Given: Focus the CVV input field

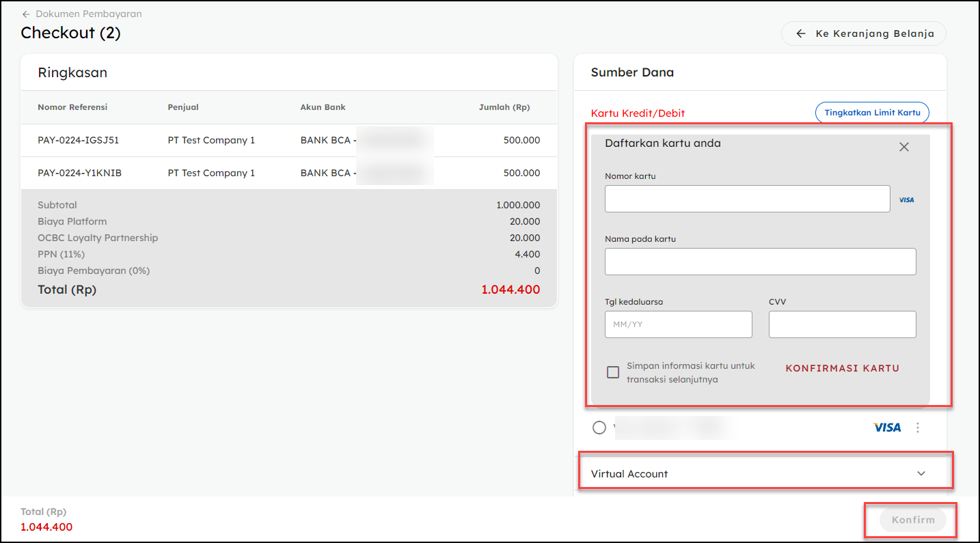Looking at the screenshot, I should (x=842, y=324).
